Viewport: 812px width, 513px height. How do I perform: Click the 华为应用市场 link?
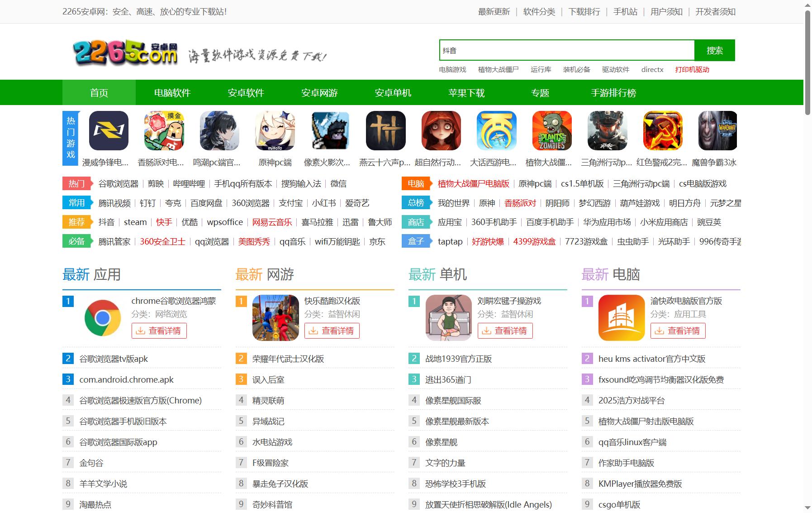(x=607, y=222)
